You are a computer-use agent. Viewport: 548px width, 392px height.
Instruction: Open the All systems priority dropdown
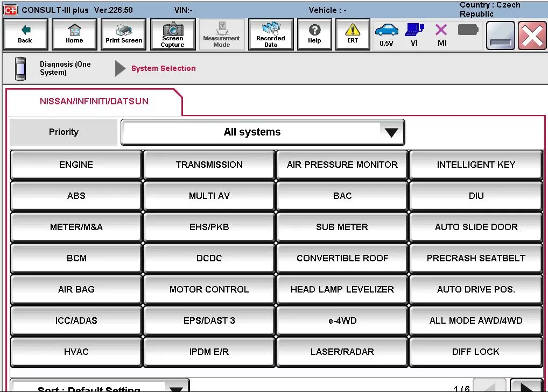(x=263, y=132)
